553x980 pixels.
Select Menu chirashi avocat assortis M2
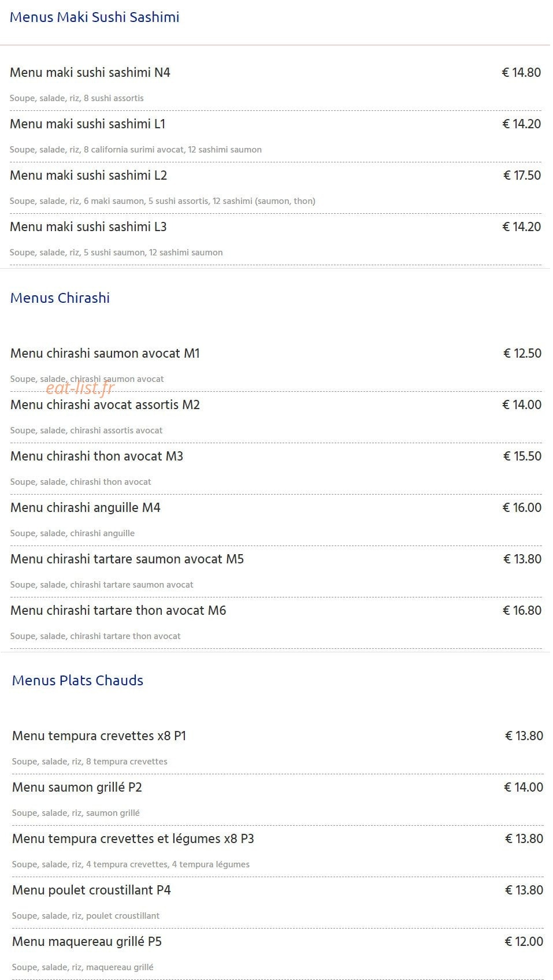105,405
